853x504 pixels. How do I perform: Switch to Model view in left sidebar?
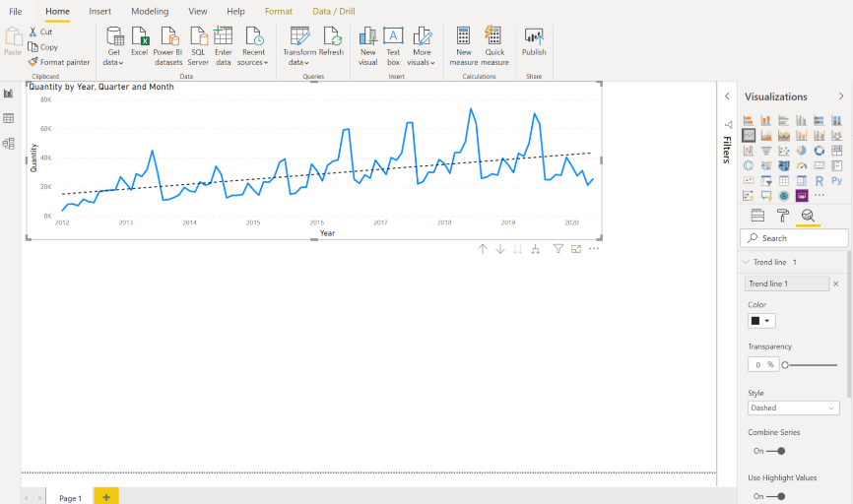pyautogui.click(x=8, y=144)
